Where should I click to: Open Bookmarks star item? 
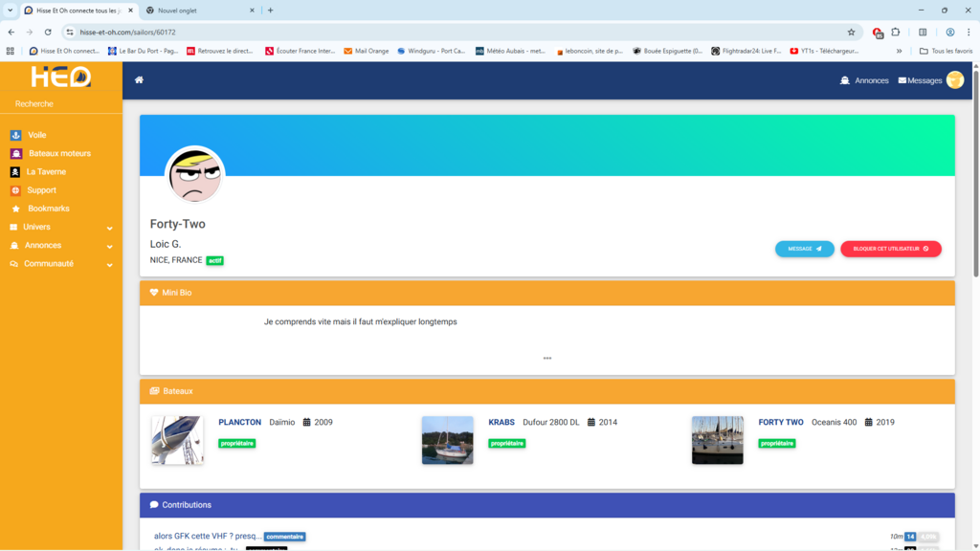click(48, 209)
